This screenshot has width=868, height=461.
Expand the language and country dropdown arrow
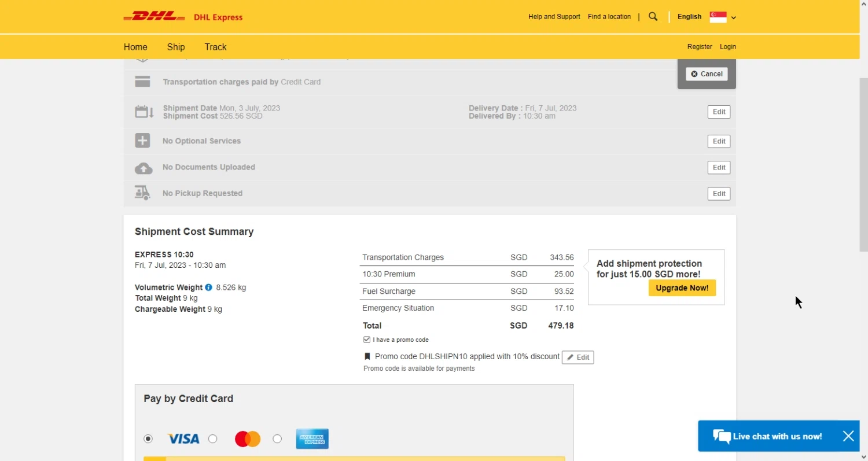[734, 18]
